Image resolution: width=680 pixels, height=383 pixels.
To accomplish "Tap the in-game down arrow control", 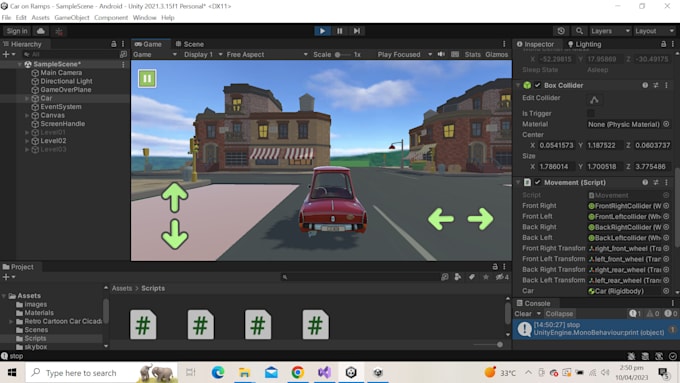I will point(174,234).
